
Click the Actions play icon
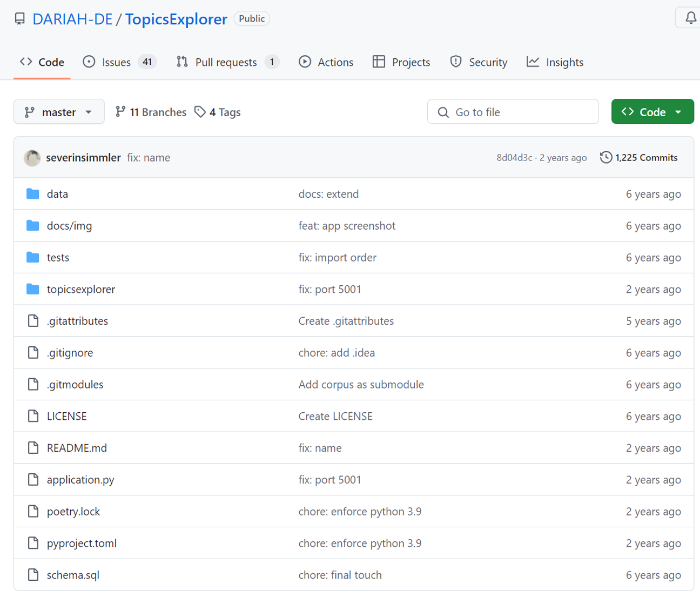tap(305, 62)
